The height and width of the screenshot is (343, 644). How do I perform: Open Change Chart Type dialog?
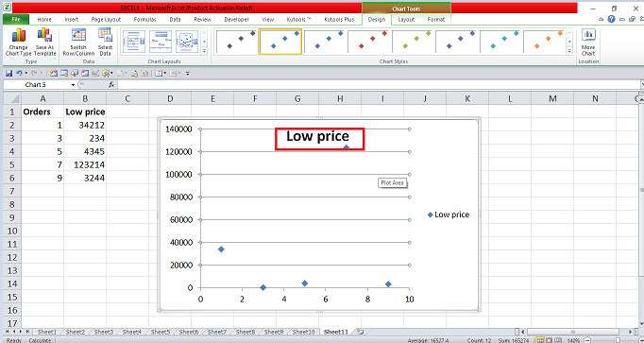19,43
